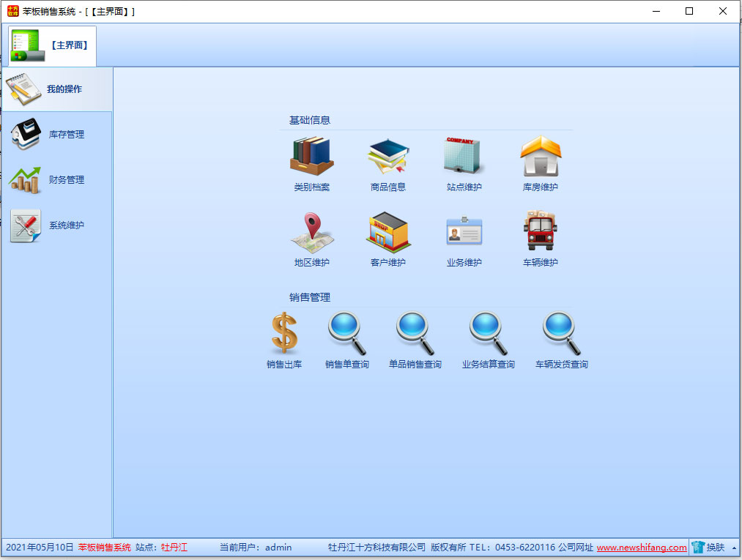Open 客户维护 shop icon
This screenshot has width=742, height=560.
point(388,232)
